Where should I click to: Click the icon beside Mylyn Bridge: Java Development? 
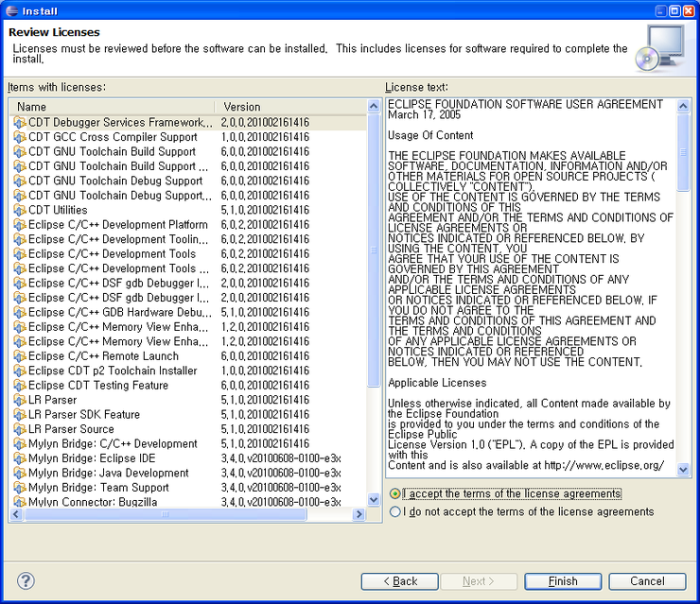[19, 474]
